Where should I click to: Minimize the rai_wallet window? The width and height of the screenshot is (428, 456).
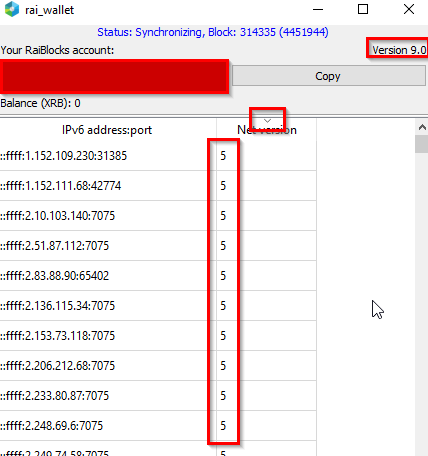pos(318,9)
